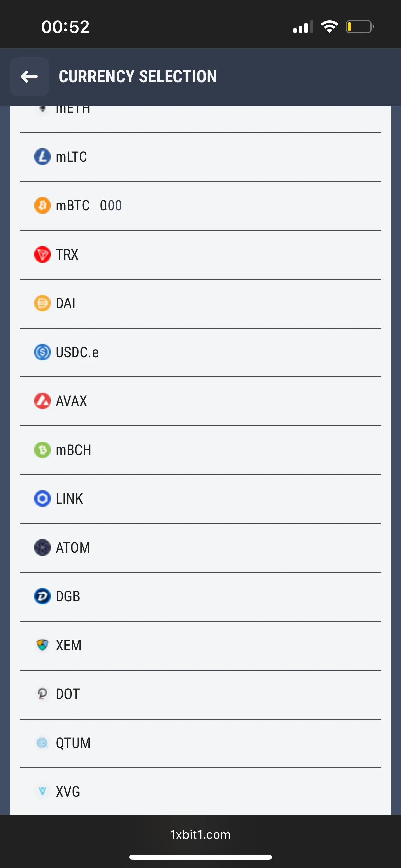Tap the green Bitcoin Cash icon

coord(42,450)
